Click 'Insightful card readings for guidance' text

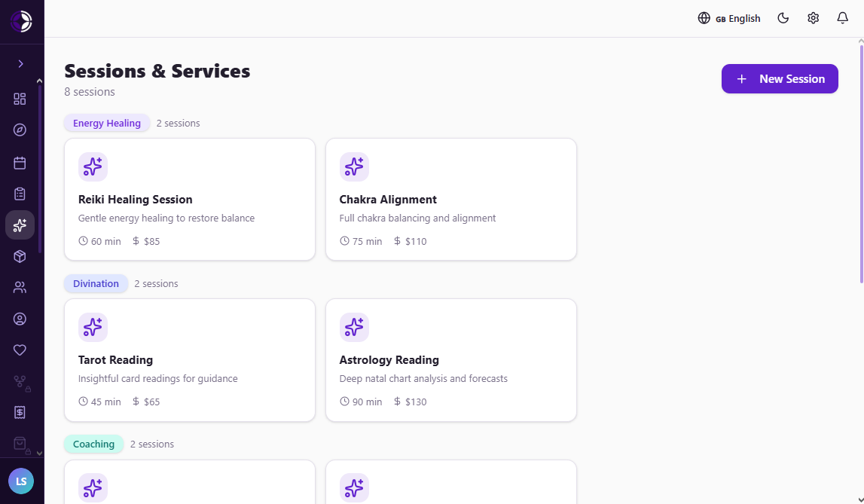(158, 378)
